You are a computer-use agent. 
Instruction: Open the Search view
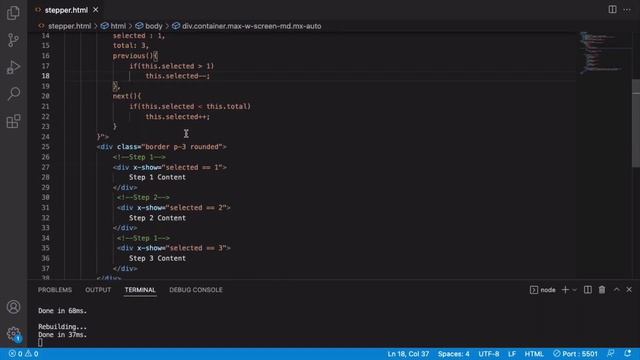click(x=13, y=94)
